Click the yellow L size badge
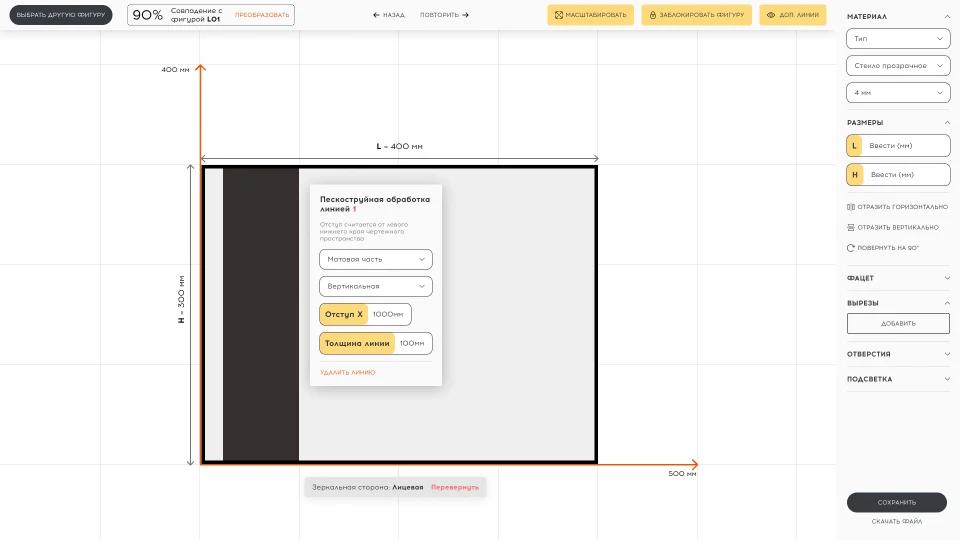The height and width of the screenshot is (540, 960). click(x=854, y=146)
